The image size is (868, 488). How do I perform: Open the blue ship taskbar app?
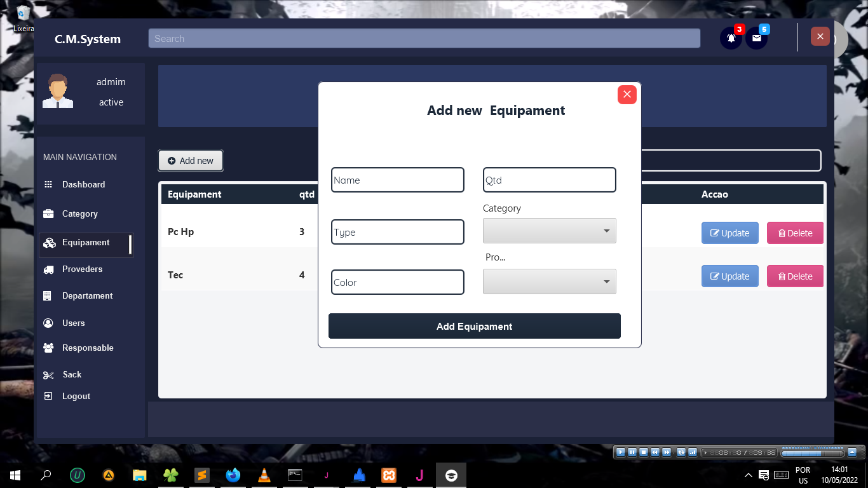pyautogui.click(x=359, y=475)
